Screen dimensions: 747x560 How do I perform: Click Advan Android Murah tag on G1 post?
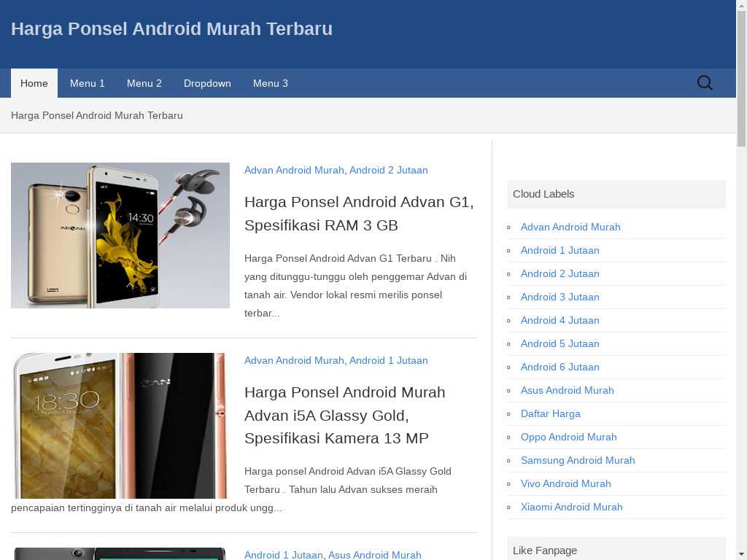tap(294, 170)
